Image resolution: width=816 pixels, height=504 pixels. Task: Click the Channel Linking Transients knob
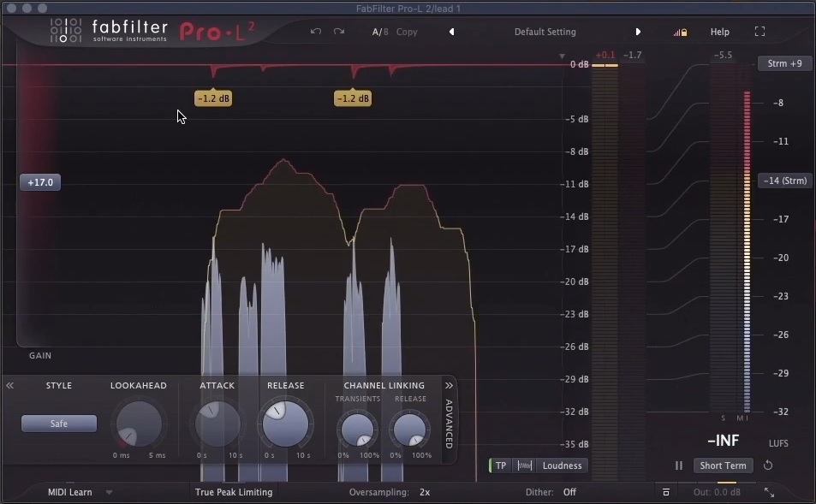tap(358, 430)
